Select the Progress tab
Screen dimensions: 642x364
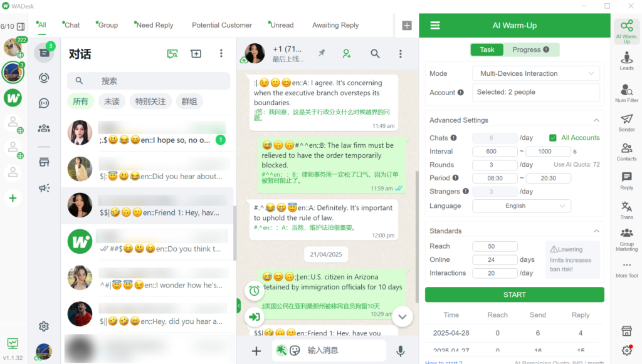[530, 49]
